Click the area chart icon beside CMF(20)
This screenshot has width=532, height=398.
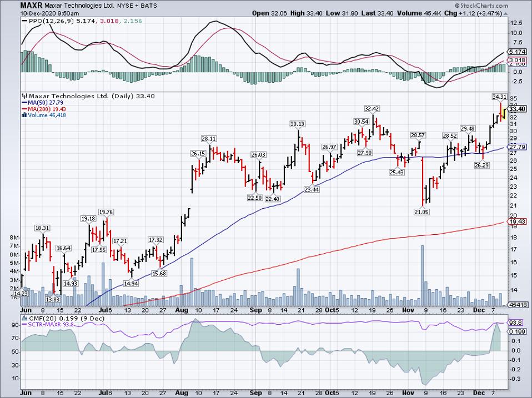[x=24, y=318]
